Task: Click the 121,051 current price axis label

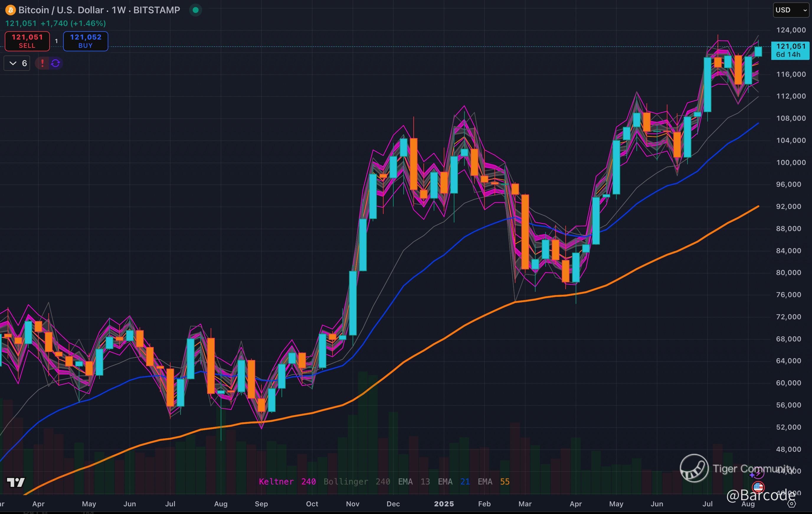Action: (790, 50)
